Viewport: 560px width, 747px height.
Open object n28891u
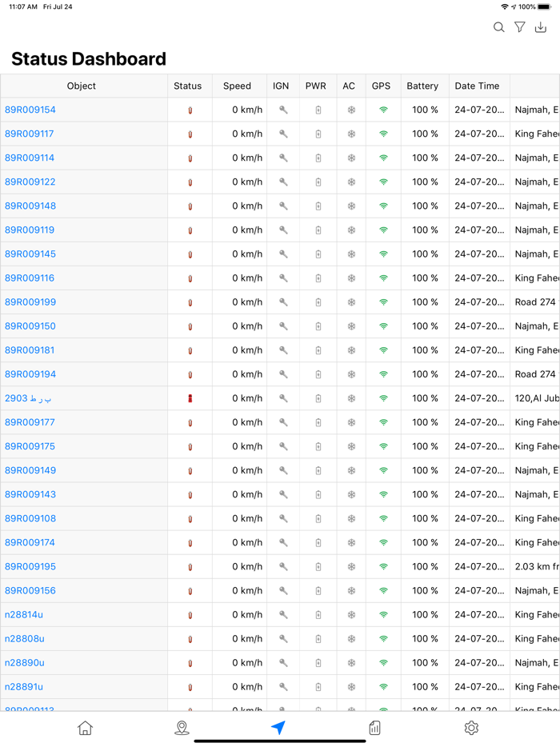point(24,686)
